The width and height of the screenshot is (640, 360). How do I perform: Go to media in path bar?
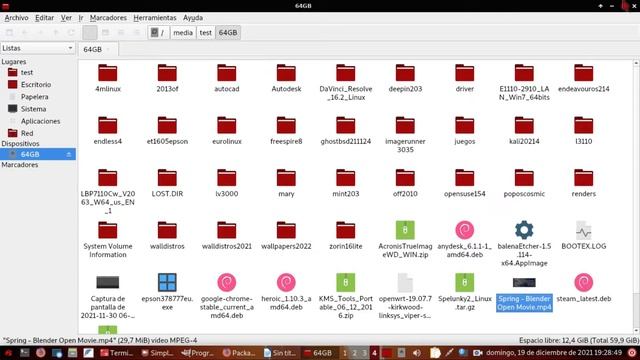click(x=183, y=33)
